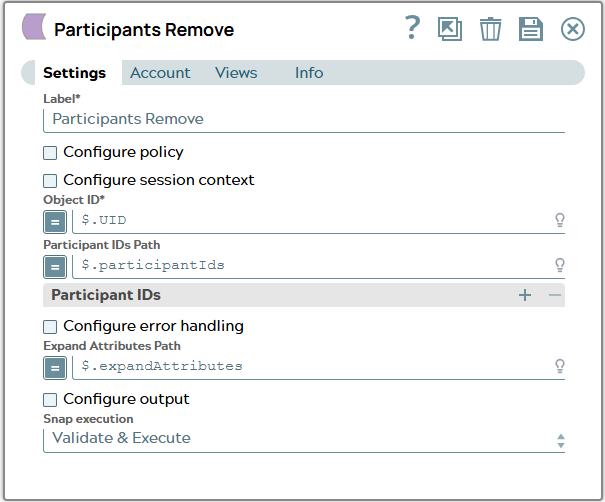This screenshot has height=502, width=605.
Task: Click the Participants Remove dialog title
Action: (144, 30)
